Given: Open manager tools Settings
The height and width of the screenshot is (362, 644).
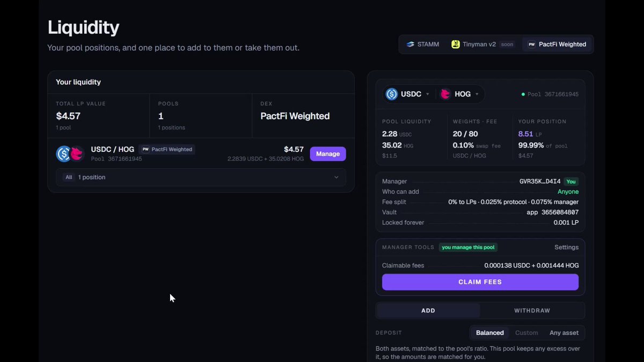Looking at the screenshot, I should [566, 247].
